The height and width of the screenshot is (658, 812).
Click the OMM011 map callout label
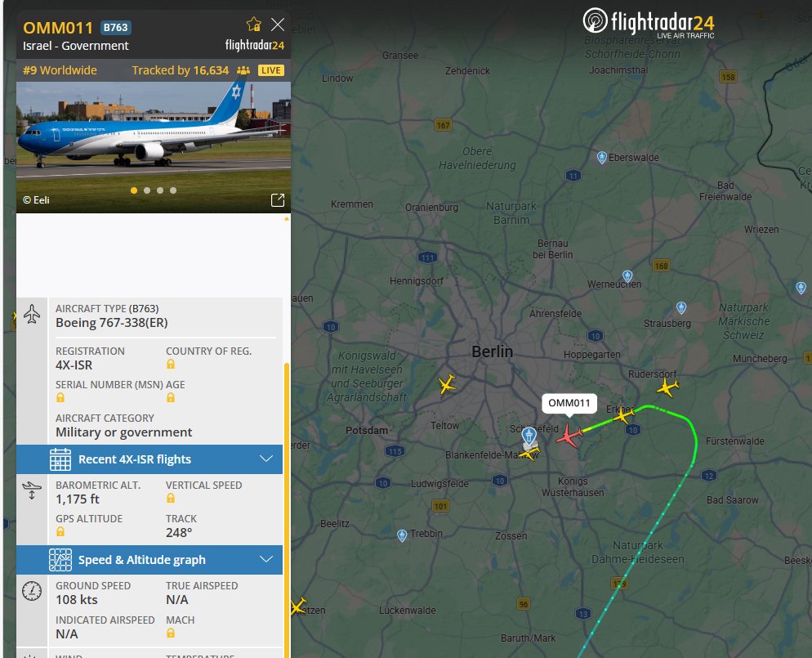(x=569, y=403)
